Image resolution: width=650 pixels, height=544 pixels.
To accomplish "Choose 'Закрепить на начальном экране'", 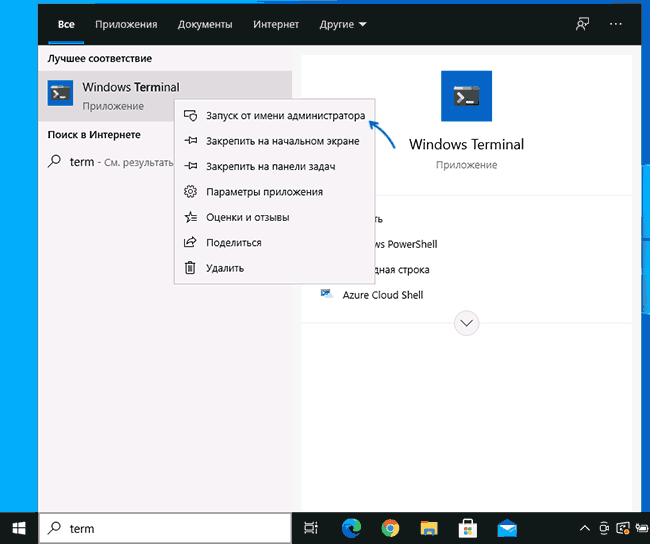I will (274, 141).
